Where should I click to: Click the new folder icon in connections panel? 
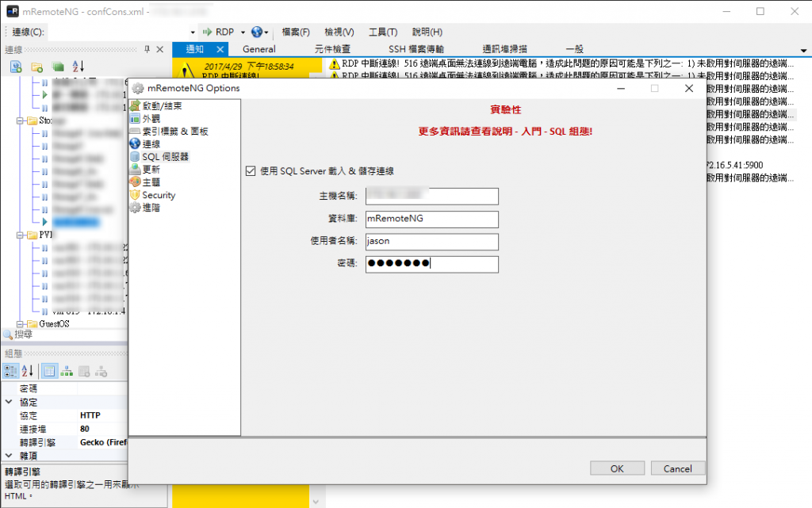[x=36, y=67]
